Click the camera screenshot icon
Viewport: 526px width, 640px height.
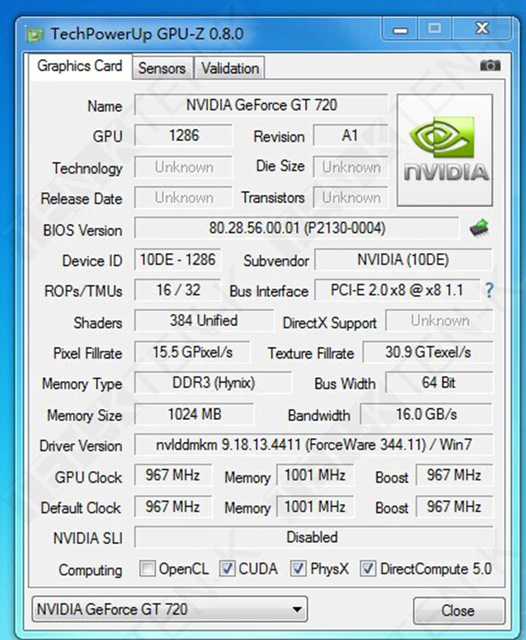pos(490,65)
